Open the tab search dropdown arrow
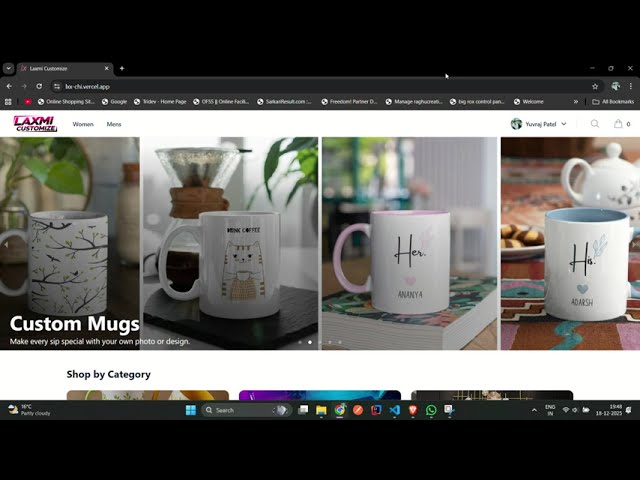This screenshot has height=480, width=640. pos(8,69)
